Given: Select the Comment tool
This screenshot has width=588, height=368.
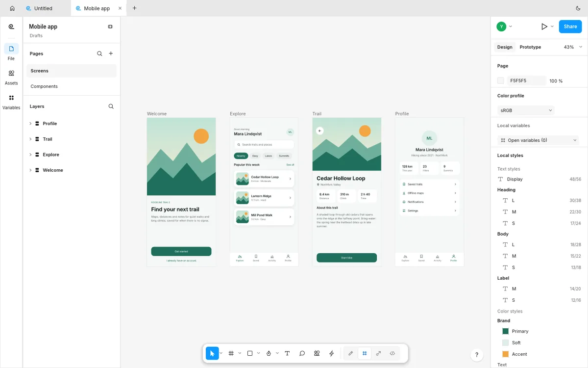Looking at the screenshot, I should (302, 353).
